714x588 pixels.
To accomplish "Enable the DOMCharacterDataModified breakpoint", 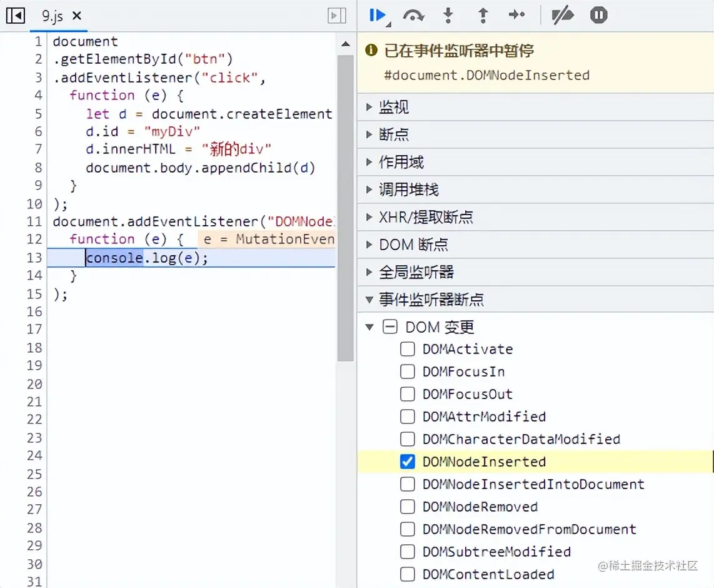I will point(408,439).
